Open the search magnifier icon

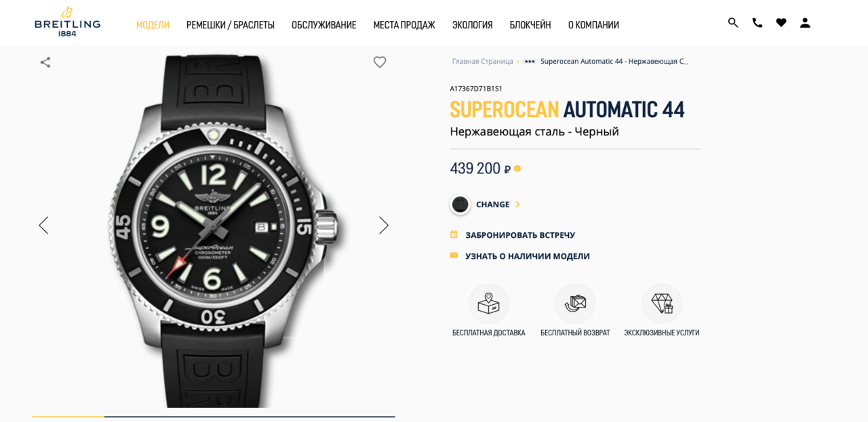coord(733,22)
